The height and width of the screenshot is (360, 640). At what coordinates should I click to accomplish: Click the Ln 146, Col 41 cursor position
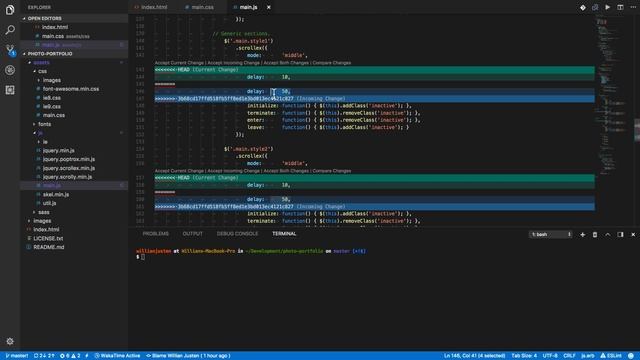tap(474, 356)
